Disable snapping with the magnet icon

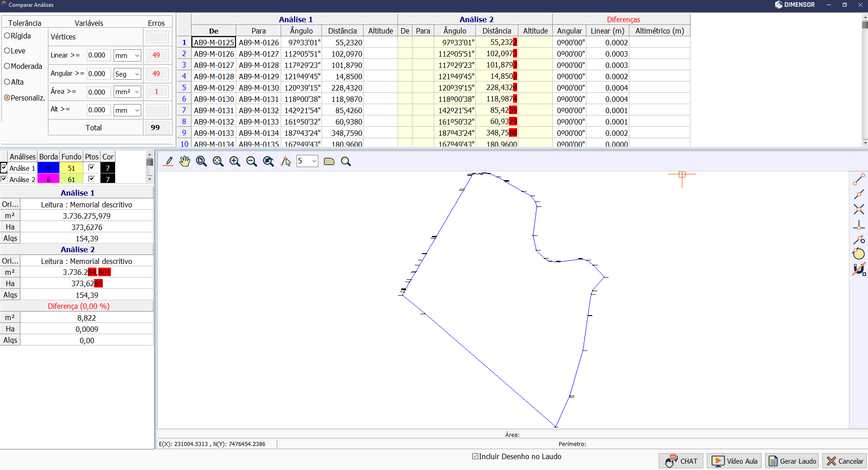click(x=858, y=270)
